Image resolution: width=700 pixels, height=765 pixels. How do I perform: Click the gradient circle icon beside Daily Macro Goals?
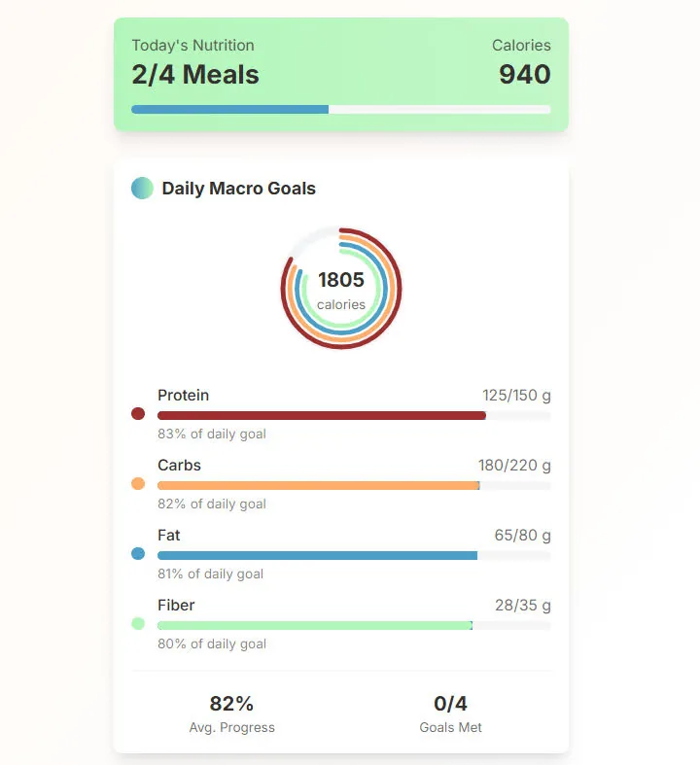142,188
